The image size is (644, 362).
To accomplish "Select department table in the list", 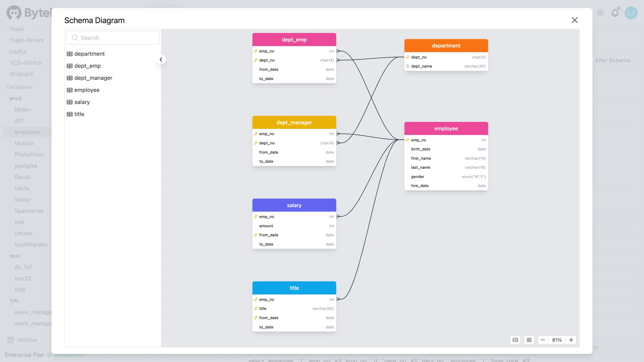I will pyautogui.click(x=89, y=54).
